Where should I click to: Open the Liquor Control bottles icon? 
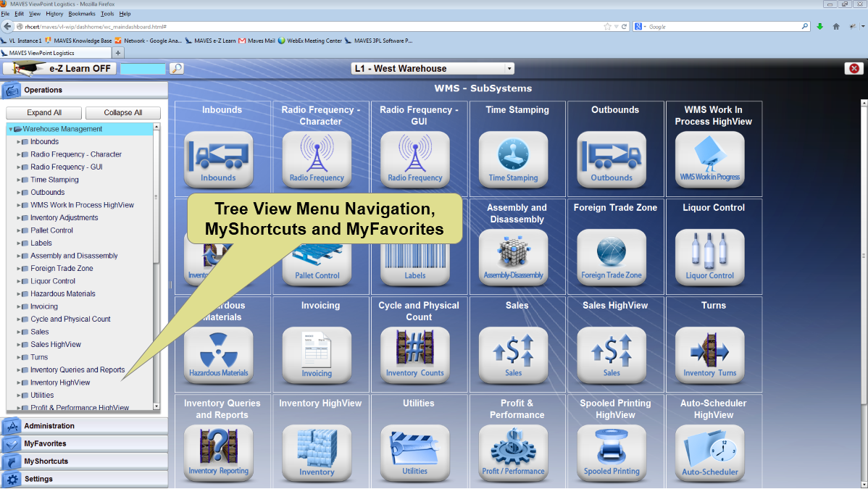pos(709,257)
